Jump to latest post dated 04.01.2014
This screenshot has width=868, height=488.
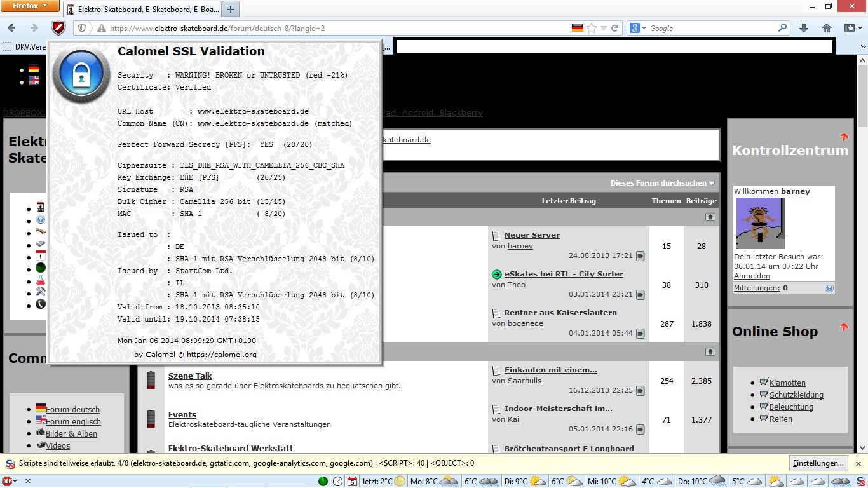tap(641, 334)
